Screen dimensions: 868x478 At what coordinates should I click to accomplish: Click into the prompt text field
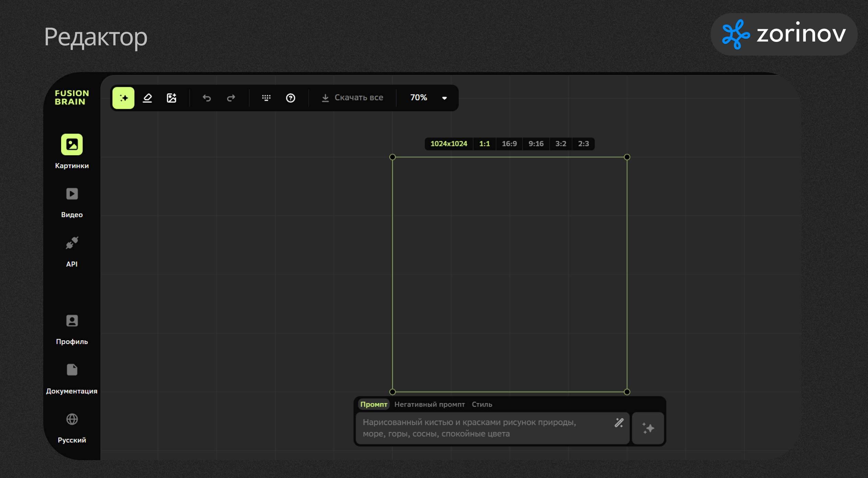pyautogui.click(x=481, y=428)
